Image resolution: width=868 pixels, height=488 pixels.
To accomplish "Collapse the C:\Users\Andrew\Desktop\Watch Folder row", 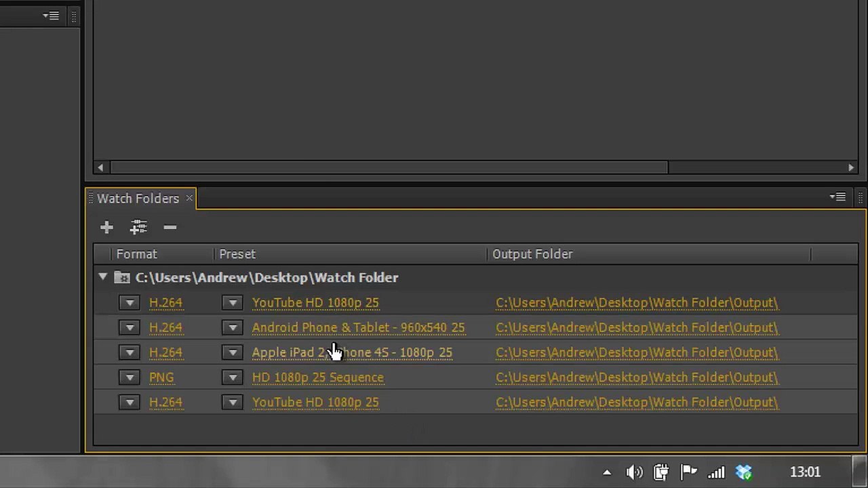I will point(102,277).
